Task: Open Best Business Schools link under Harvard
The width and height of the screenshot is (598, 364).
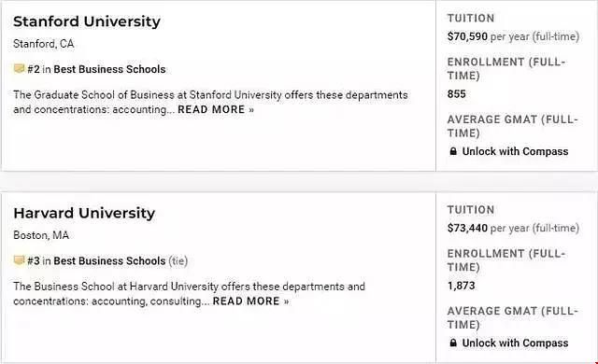Action: (109, 260)
